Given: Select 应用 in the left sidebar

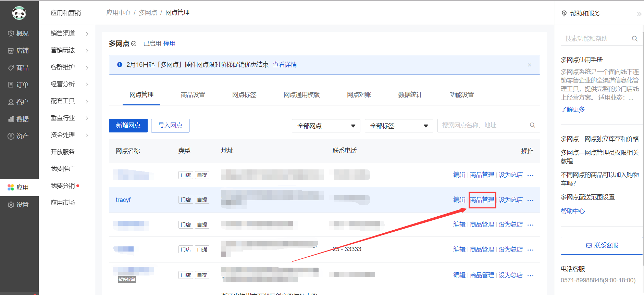Looking at the screenshot, I should [19, 188].
